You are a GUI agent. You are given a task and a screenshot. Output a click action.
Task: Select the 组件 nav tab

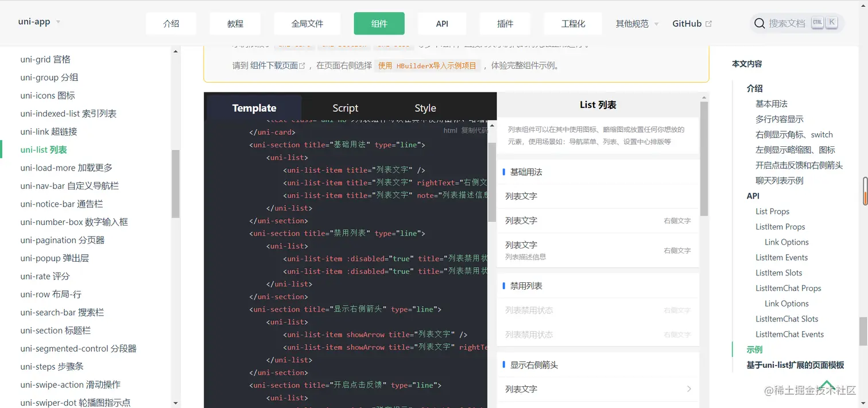[x=379, y=24]
